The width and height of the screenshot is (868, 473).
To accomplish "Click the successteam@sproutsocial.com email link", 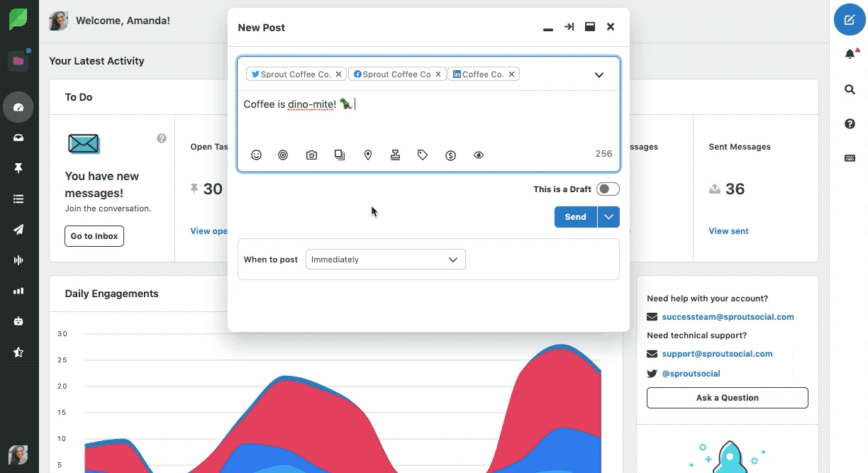I will pos(728,317).
